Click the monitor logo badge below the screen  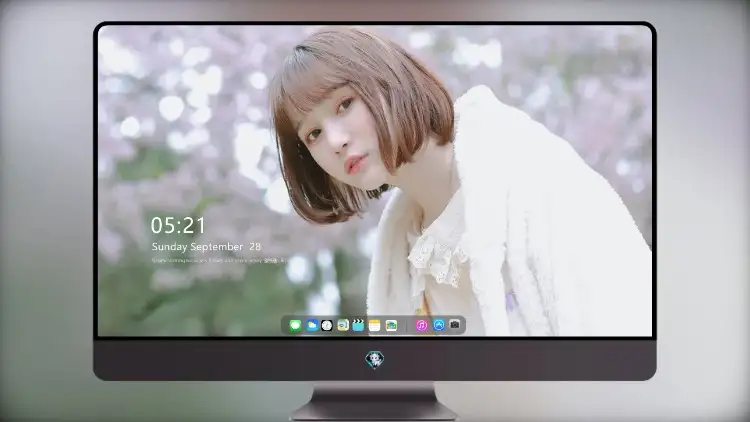click(375, 359)
